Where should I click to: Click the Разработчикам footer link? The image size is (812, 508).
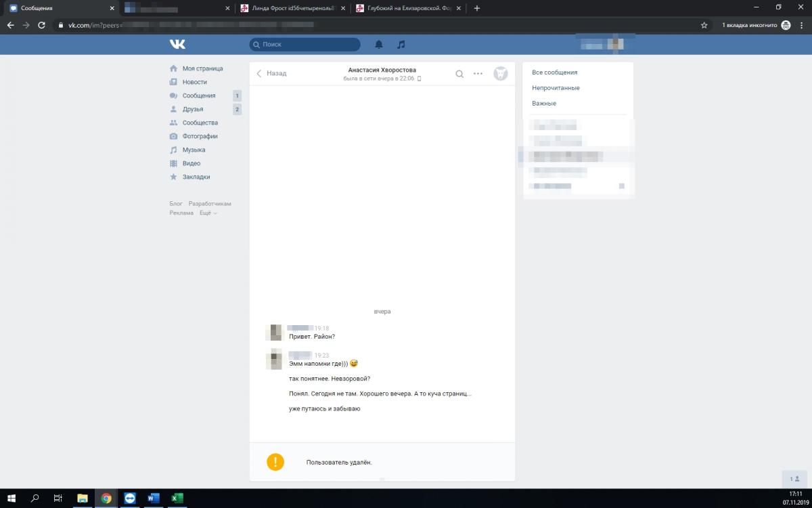pyautogui.click(x=210, y=204)
